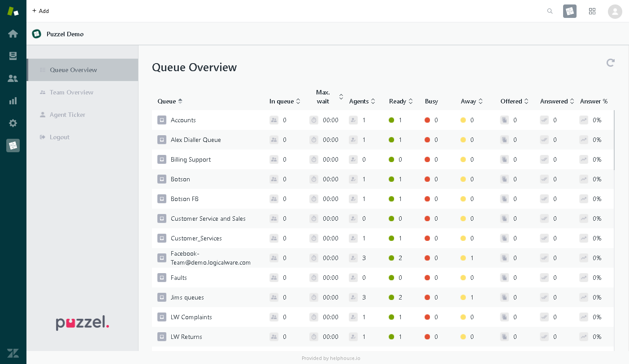
Task: Click the search magnifier icon in top bar
Action: (550, 11)
